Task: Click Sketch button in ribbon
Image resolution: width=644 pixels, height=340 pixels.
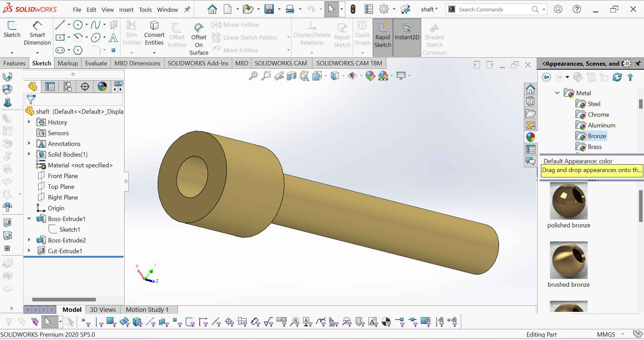Action: [x=12, y=30]
